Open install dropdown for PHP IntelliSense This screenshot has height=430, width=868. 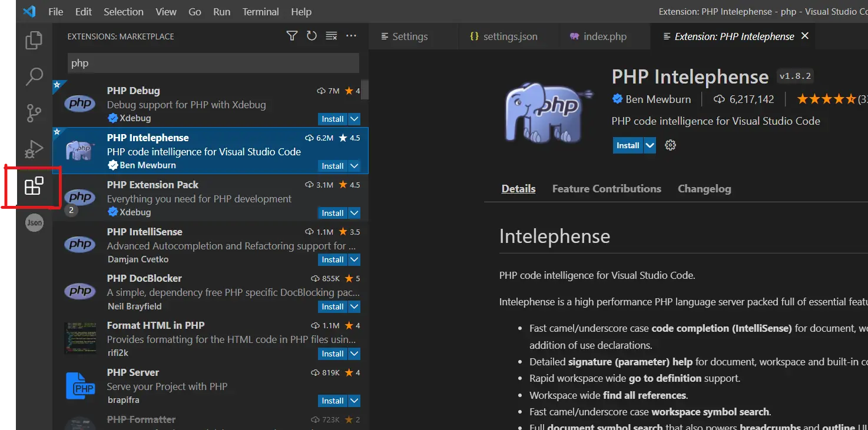(x=354, y=259)
